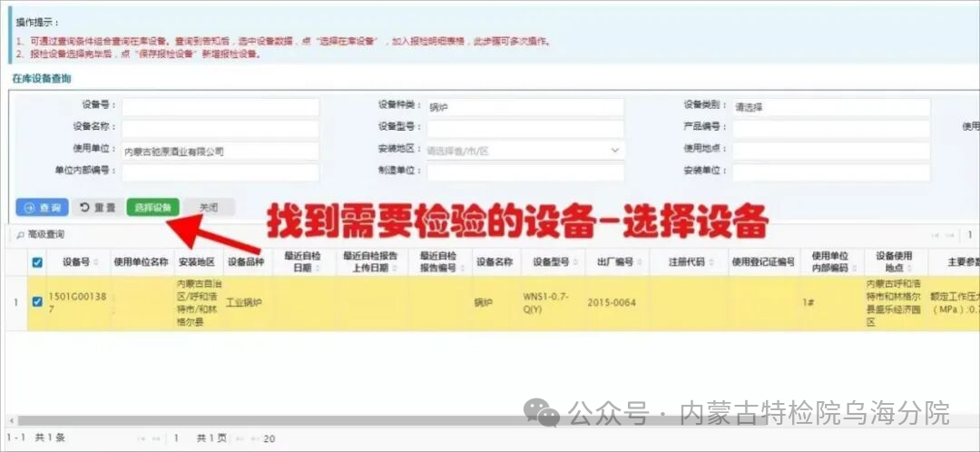Viewport: 980px width, 452px height.
Task: Sort by 设备使用地点 column header
Action: click(896, 262)
